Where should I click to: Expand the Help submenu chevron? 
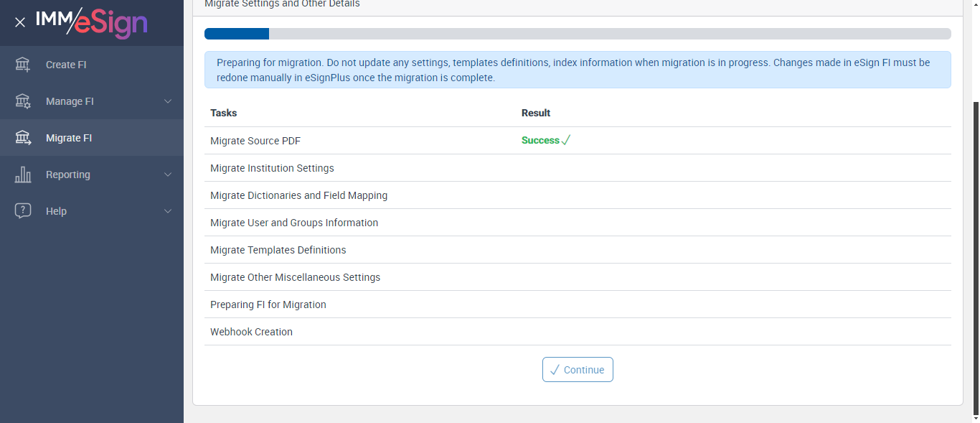click(168, 211)
